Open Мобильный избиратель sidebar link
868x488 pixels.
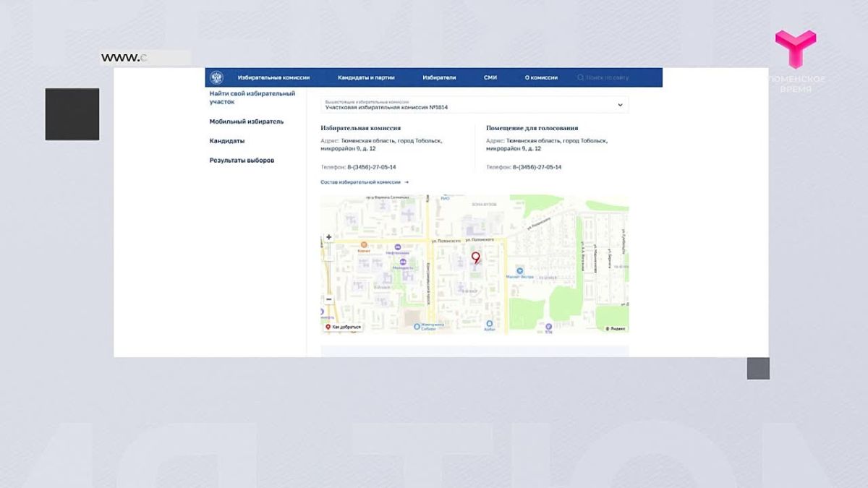[x=247, y=121]
